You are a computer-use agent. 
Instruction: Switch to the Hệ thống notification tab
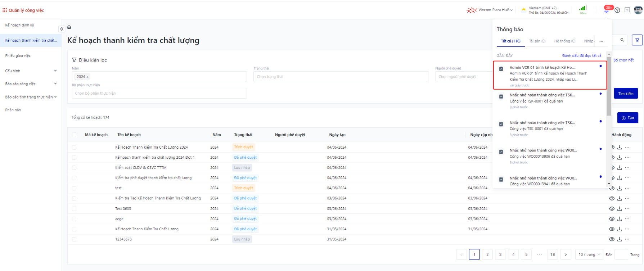(564, 41)
